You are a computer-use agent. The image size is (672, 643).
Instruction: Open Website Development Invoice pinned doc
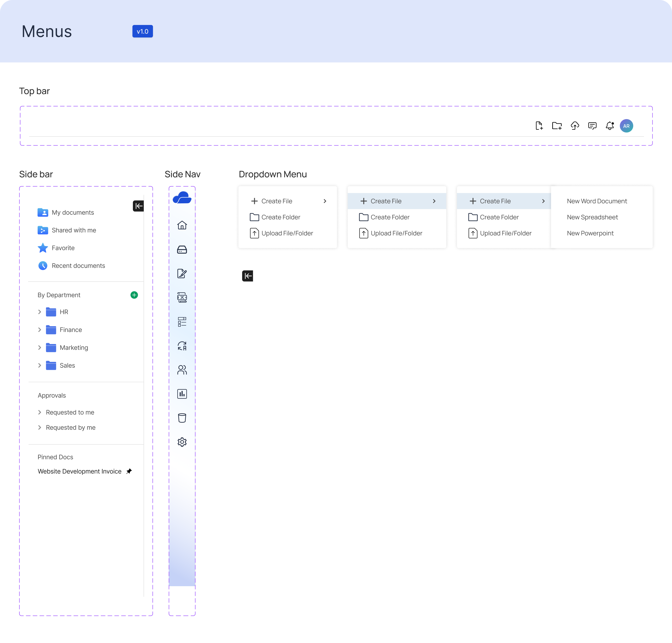click(80, 471)
